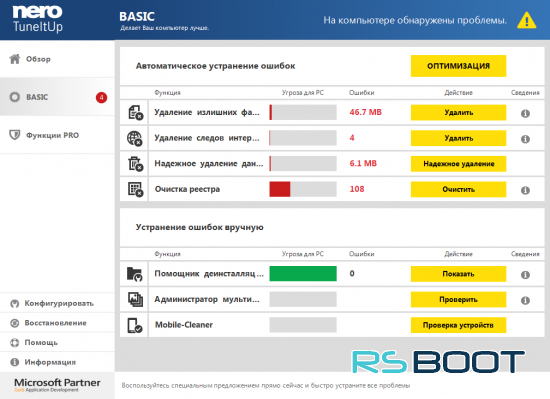Click the uninstall assistant folder icon
The image size is (550, 399).
tap(134, 274)
